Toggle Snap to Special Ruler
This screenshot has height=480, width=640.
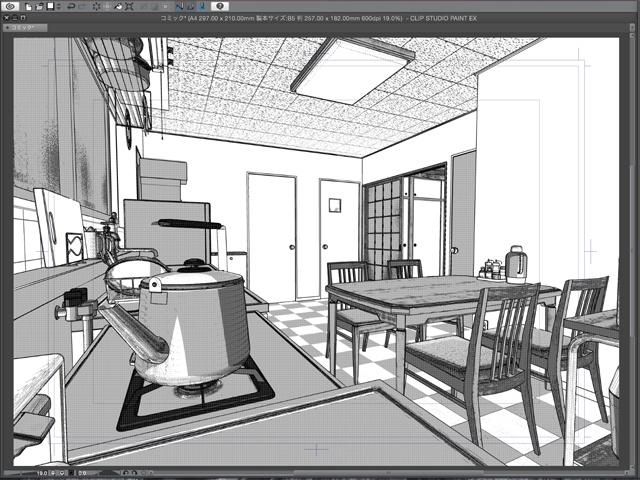point(190,7)
